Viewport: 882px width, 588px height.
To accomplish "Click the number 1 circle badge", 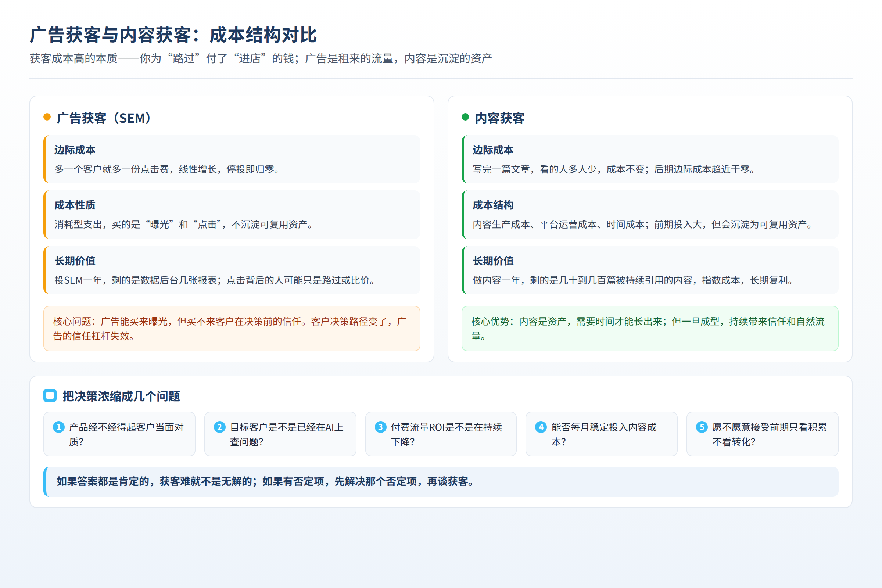I will tap(58, 427).
